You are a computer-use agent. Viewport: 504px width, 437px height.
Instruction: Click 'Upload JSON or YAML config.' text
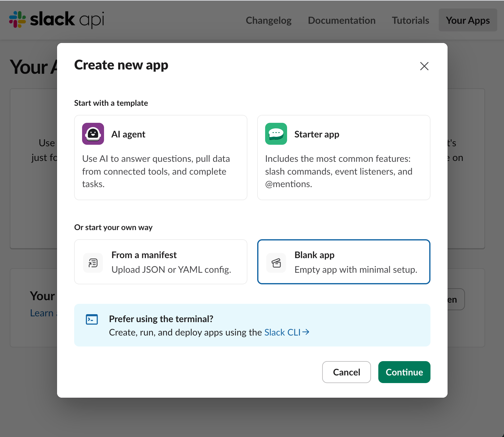[x=171, y=270]
